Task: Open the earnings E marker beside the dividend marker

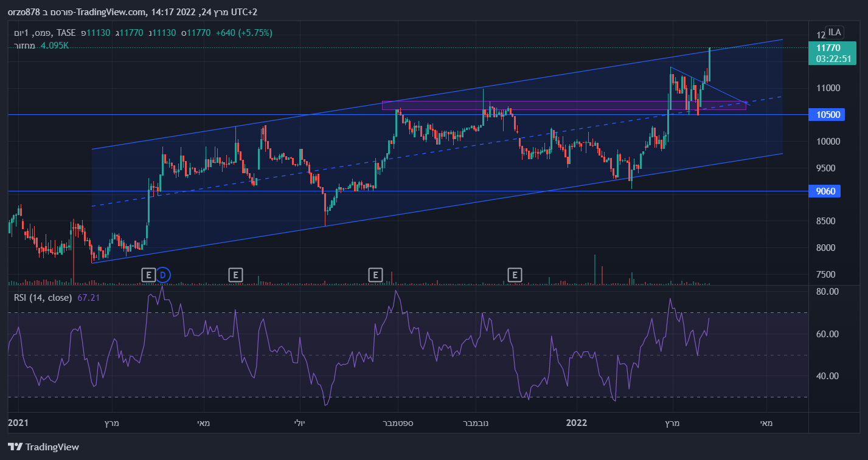Action: click(x=148, y=275)
